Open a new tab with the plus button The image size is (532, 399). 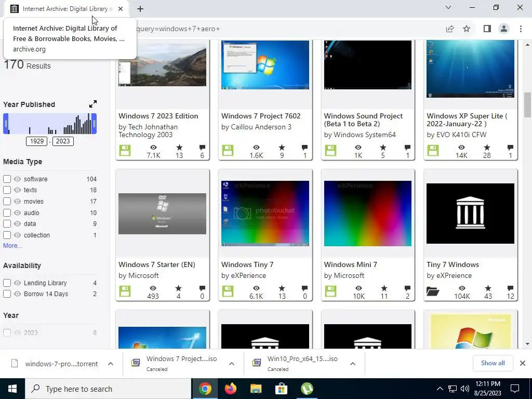click(x=140, y=9)
